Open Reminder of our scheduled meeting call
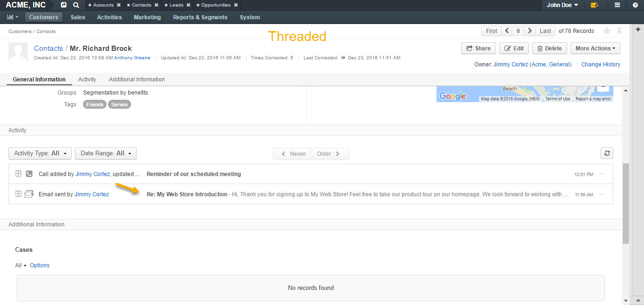The image size is (644, 305). pyautogui.click(x=194, y=174)
